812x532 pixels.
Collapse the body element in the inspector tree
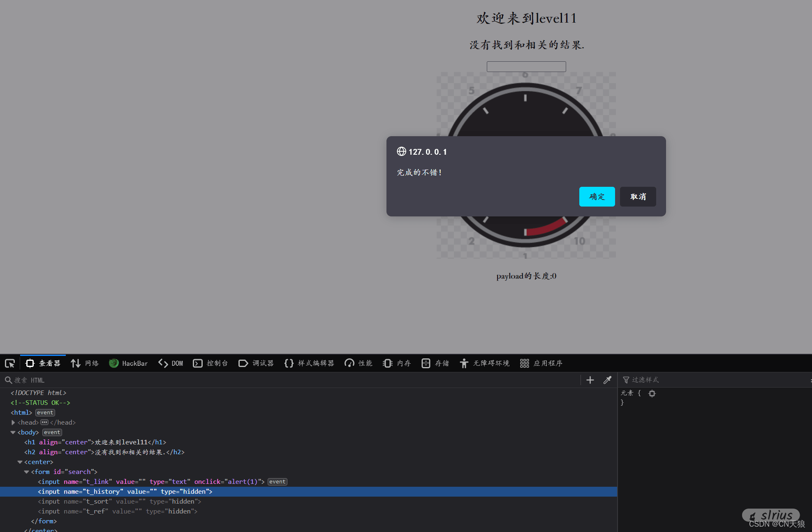(x=13, y=432)
